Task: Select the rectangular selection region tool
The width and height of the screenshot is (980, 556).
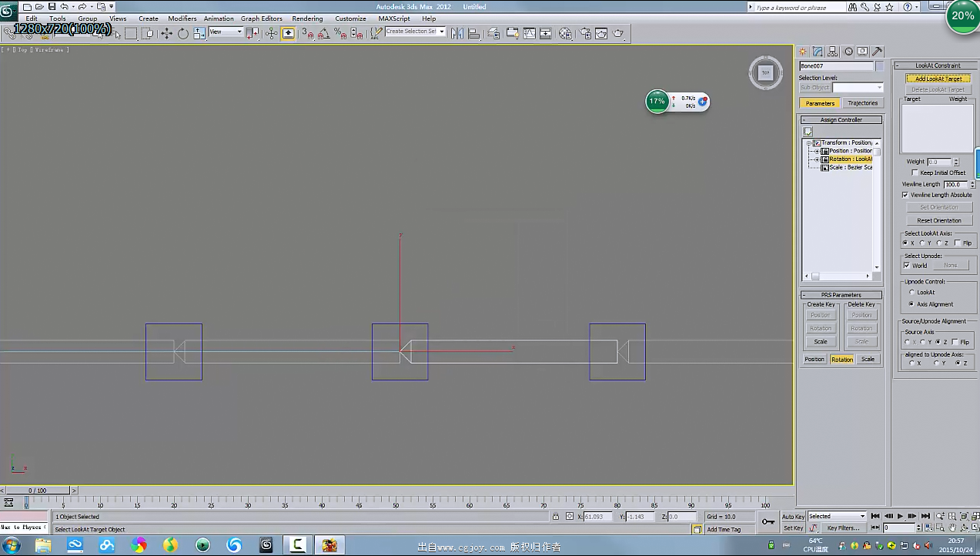Action: [x=131, y=34]
